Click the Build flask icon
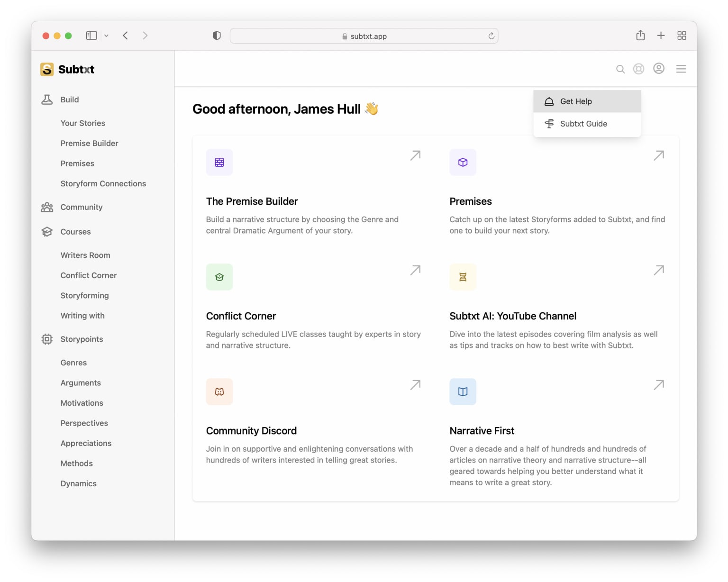Screen dimensions: 728x582 point(47,100)
